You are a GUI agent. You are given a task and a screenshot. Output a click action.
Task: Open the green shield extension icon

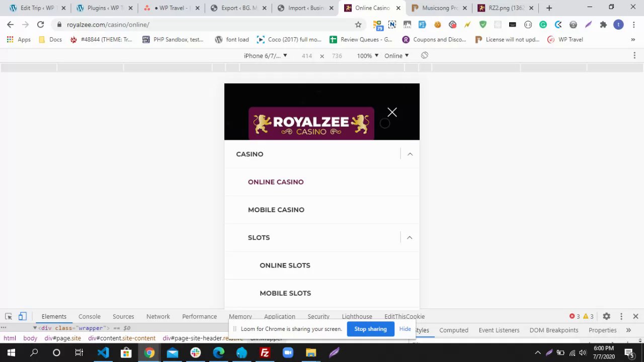(x=482, y=25)
